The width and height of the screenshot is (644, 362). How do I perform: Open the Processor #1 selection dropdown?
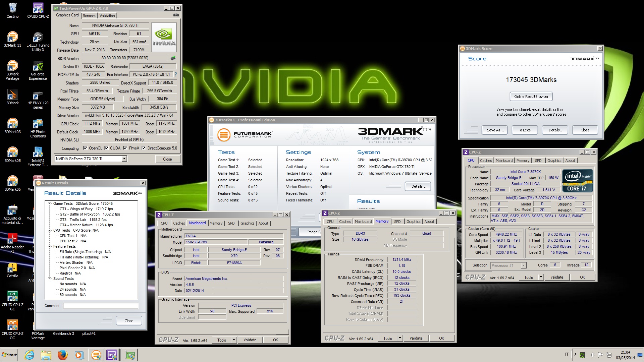524,265
